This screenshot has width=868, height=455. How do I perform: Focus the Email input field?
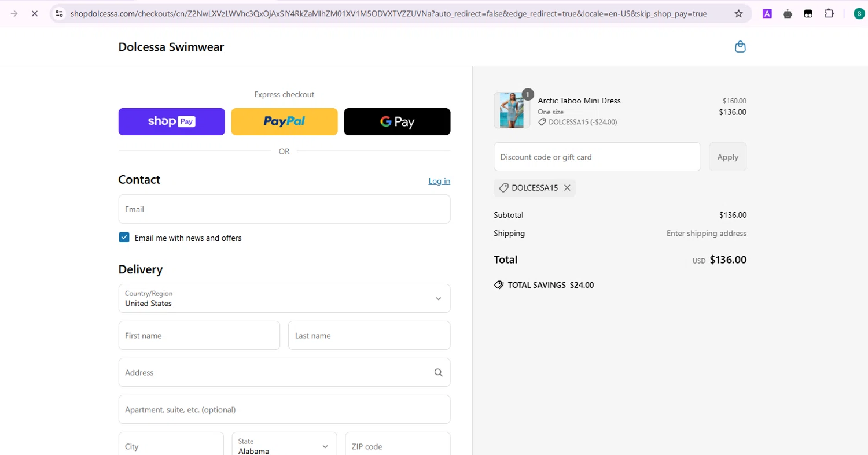[x=284, y=209]
